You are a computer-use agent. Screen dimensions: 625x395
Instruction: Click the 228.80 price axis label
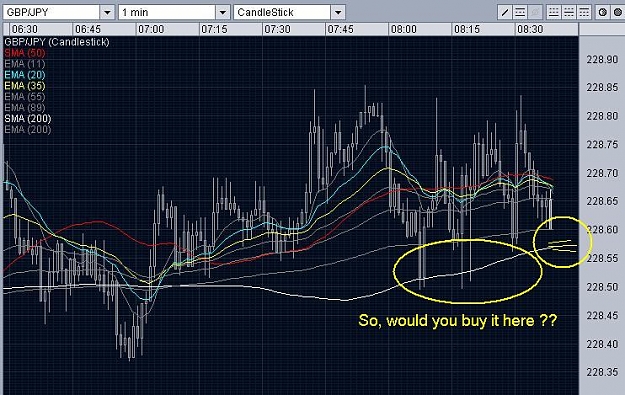pos(602,116)
